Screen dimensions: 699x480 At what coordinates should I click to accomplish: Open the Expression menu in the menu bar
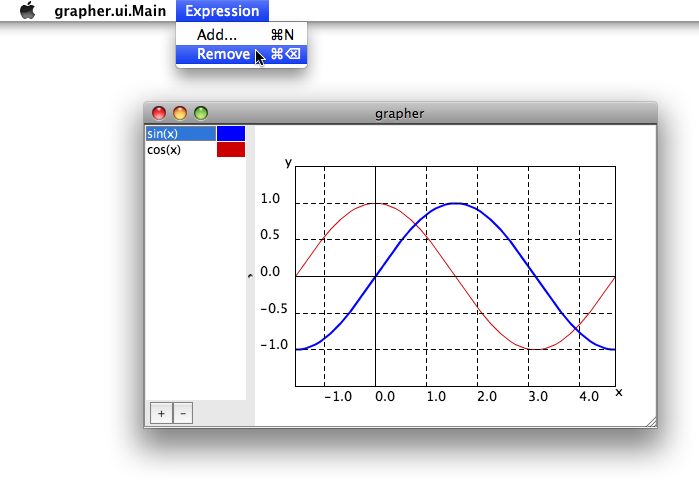222,11
